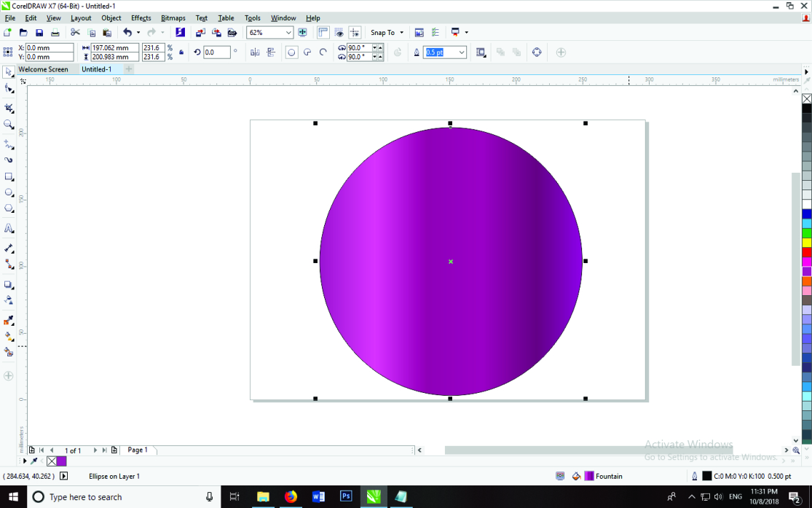Click the rotation angle input field
Image resolution: width=812 pixels, height=508 pixels.
point(216,52)
